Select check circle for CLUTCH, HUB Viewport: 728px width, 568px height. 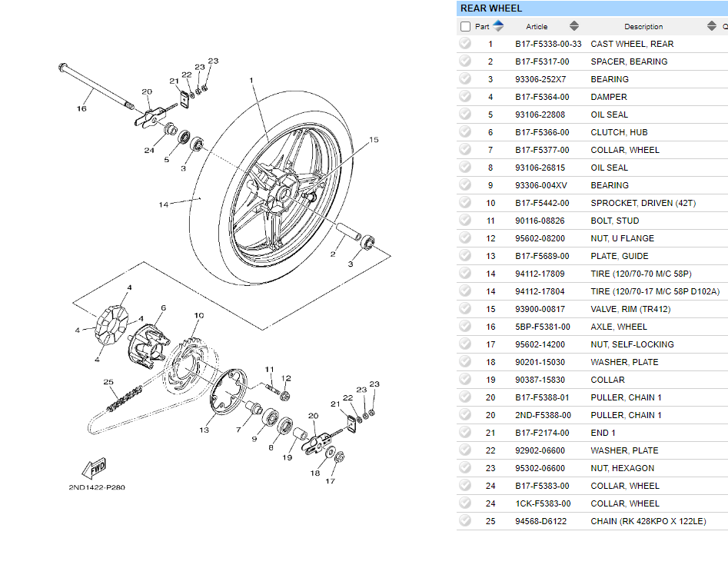pos(465,131)
